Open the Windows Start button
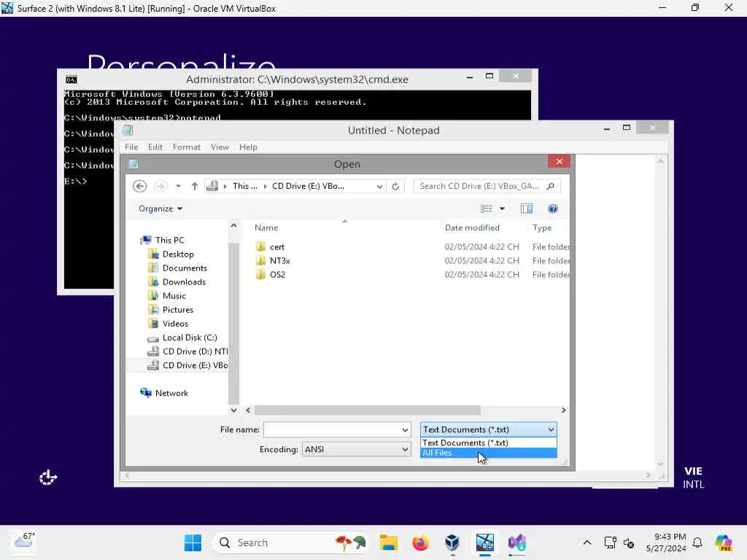 point(193,542)
